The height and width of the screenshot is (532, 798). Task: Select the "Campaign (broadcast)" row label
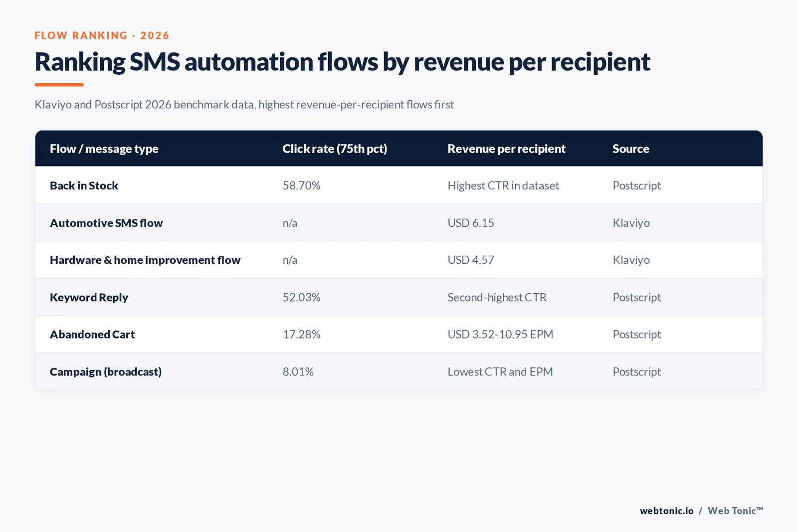pos(106,371)
